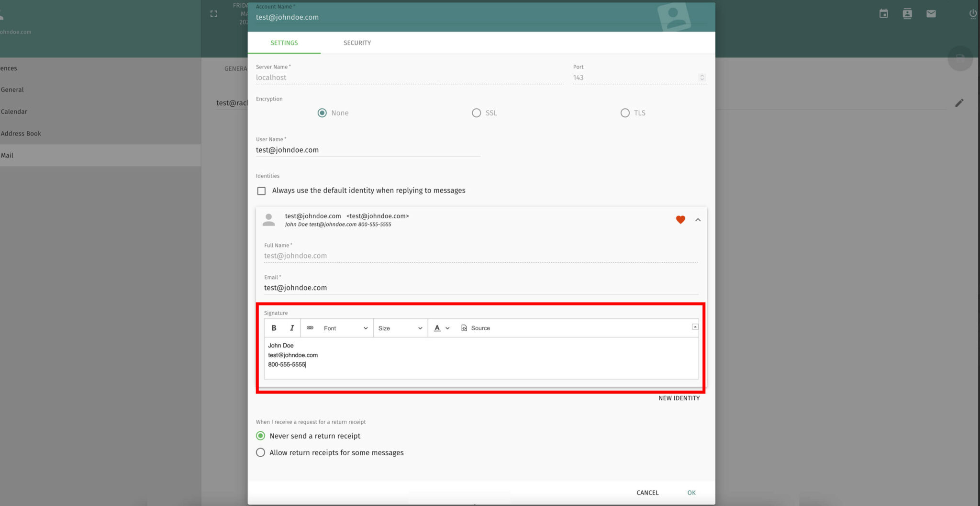Open Mail preferences in sidebar
Viewport: 980px width, 506px height.
[x=100, y=156]
